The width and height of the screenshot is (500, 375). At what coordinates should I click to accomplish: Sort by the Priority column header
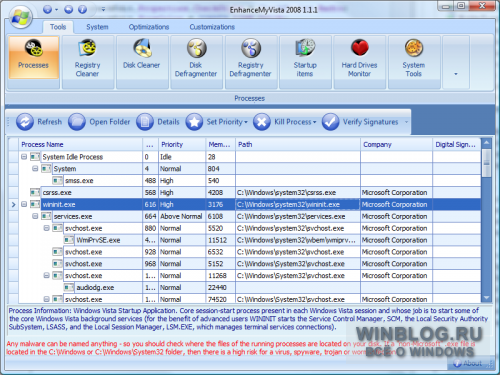click(x=182, y=144)
